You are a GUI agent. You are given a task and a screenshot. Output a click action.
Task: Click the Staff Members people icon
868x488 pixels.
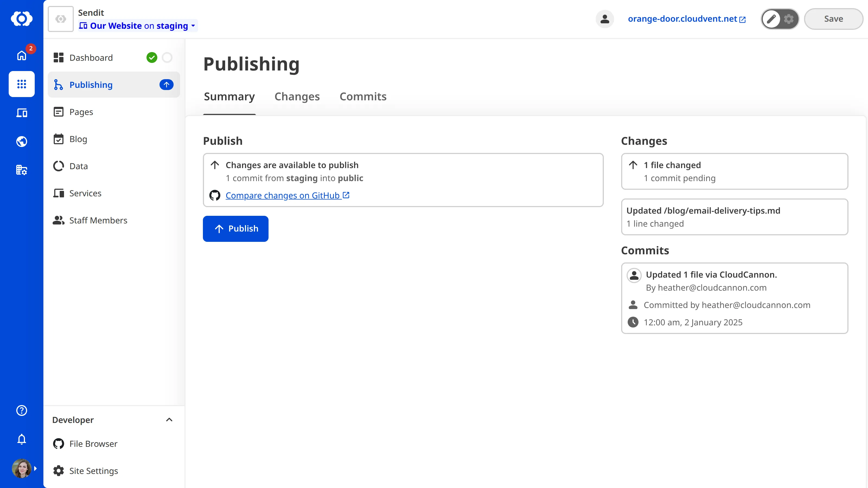58,220
